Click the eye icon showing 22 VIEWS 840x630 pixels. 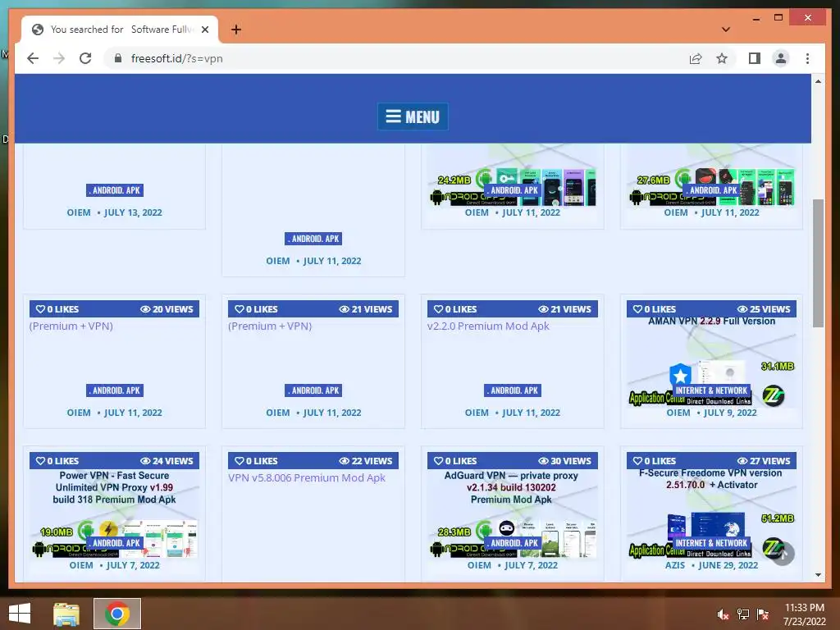[345, 461]
